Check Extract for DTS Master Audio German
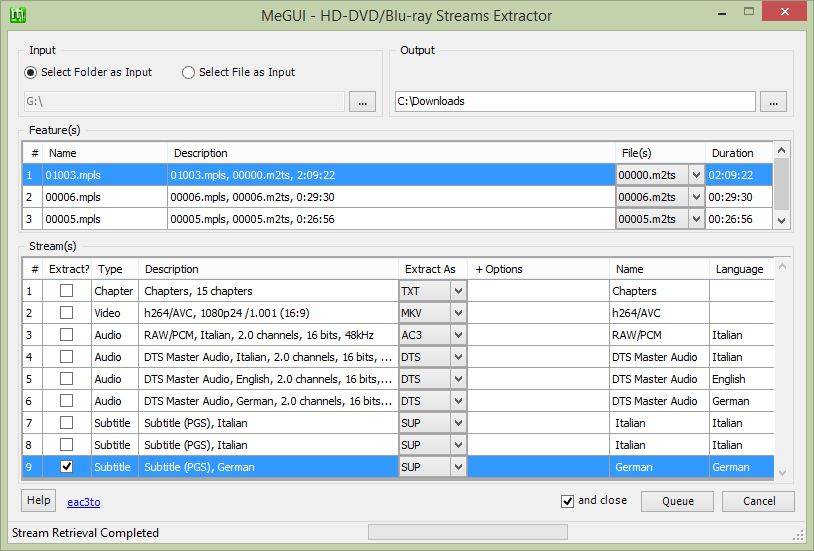The height and width of the screenshot is (551, 814). tap(66, 400)
